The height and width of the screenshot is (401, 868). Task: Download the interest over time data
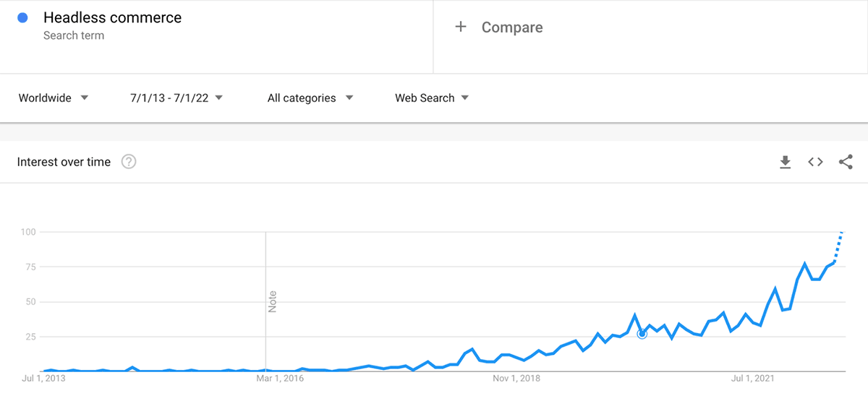[x=785, y=163]
